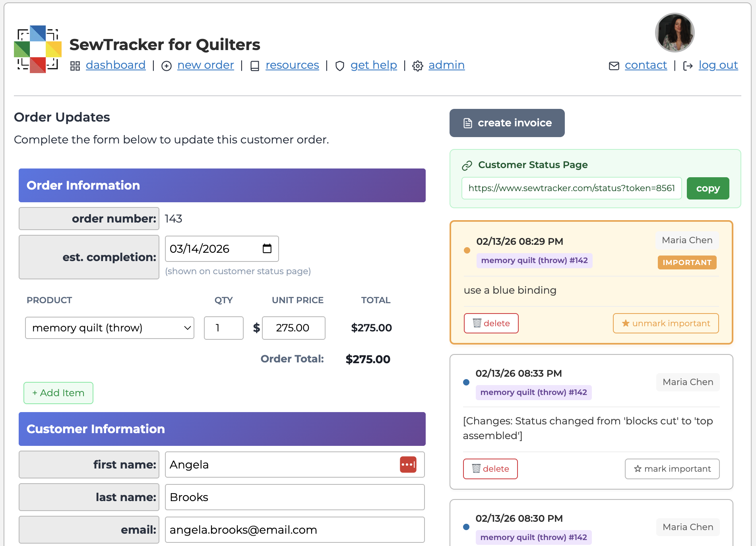Click the dashboard grid icon
The image size is (756, 546).
[75, 66]
